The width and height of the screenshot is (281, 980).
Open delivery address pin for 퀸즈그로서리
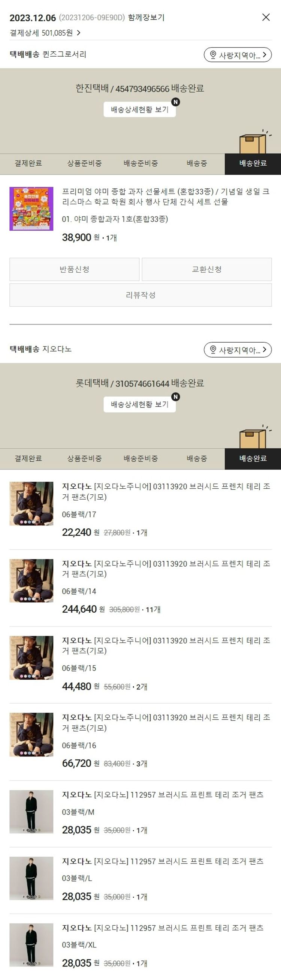tap(238, 55)
